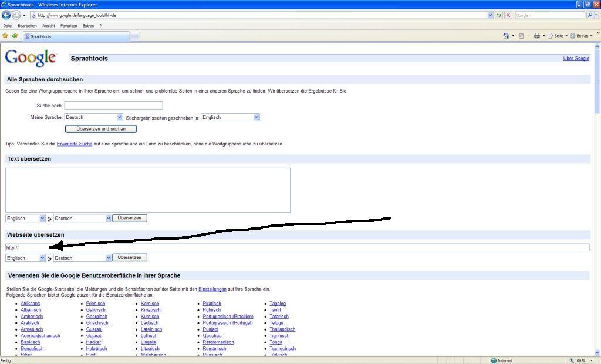Open address bar history dropdown arrow
The width and height of the screenshot is (601, 364).
(x=490, y=15)
